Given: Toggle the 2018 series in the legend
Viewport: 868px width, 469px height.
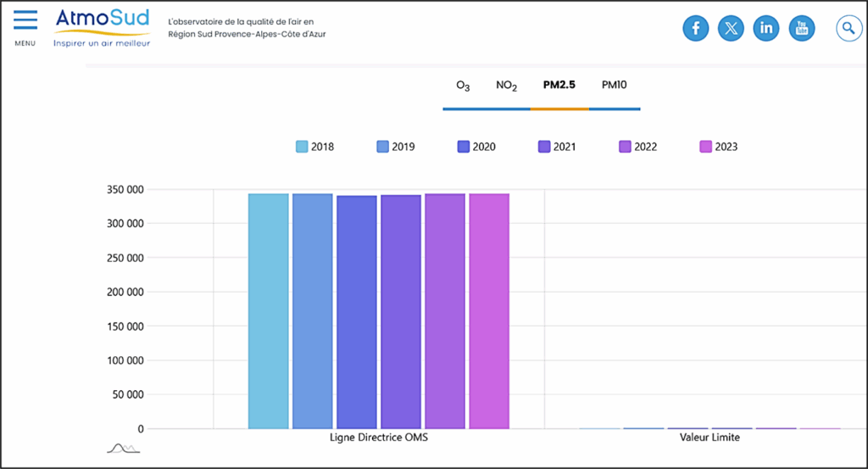Looking at the screenshot, I should pos(314,147).
